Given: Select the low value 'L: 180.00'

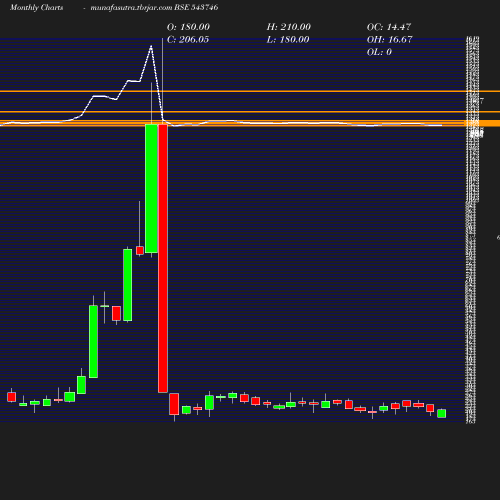Looking at the screenshot, I should [x=288, y=40].
